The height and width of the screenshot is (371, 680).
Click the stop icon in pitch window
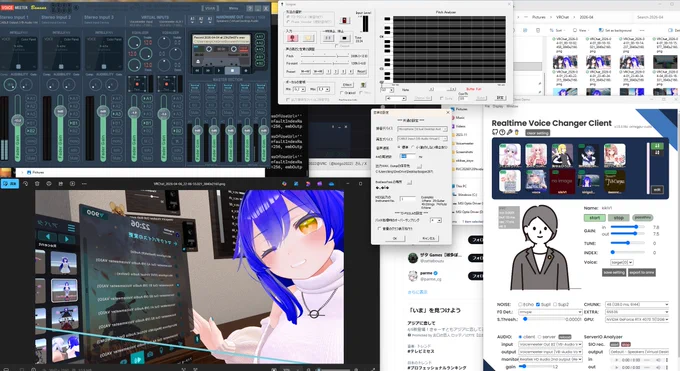(x=344, y=38)
